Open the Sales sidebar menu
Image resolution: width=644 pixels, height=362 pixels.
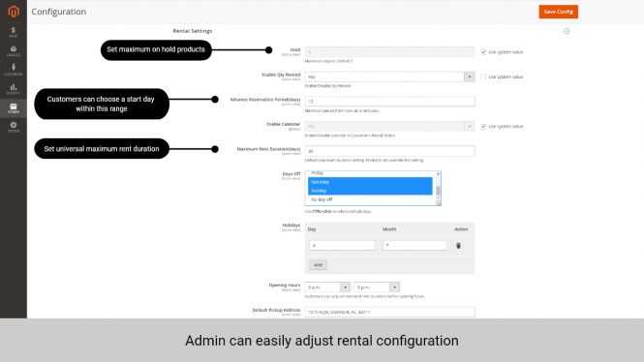(x=14, y=32)
